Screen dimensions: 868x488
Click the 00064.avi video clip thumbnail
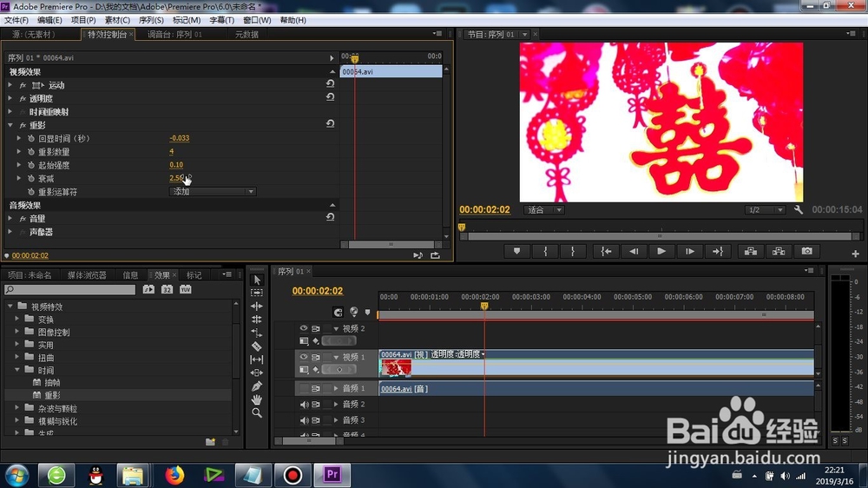pyautogui.click(x=397, y=368)
